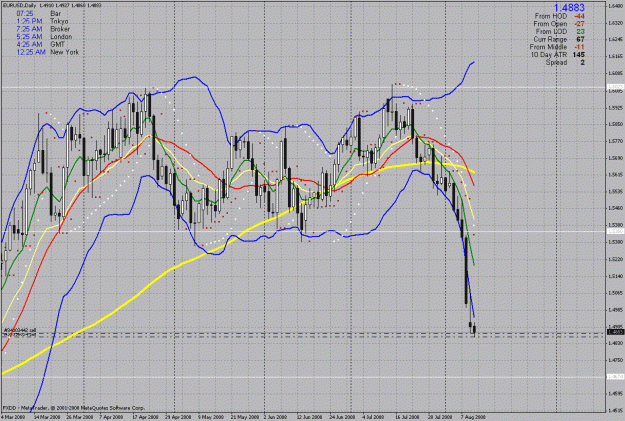
Task: Click the "145" ATR value
Action: click(x=579, y=55)
